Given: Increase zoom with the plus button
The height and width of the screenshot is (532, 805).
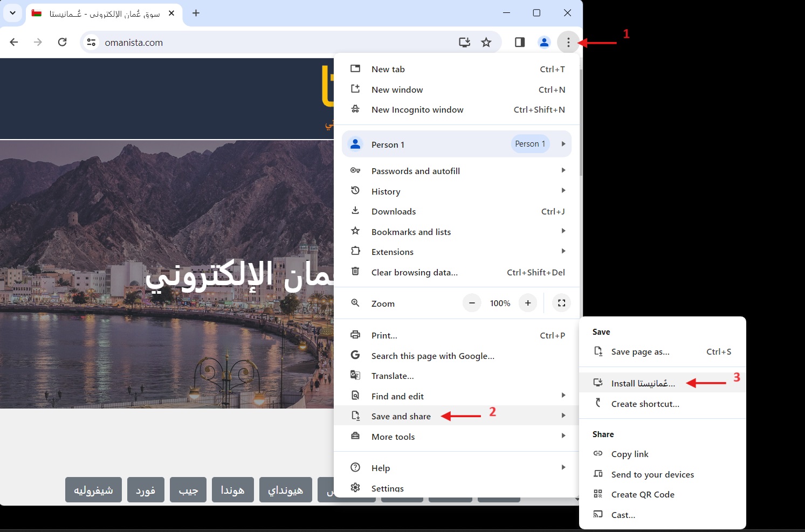Looking at the screenshot, I should [x=528, y=303].
